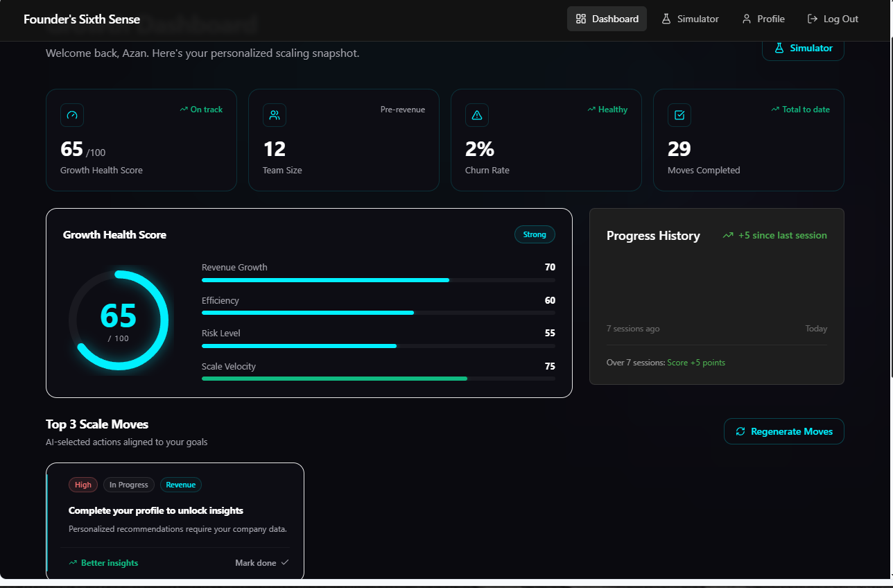893x588 pixels.
Task: Click the people icon on Team Size card
Action: (275, 115)
